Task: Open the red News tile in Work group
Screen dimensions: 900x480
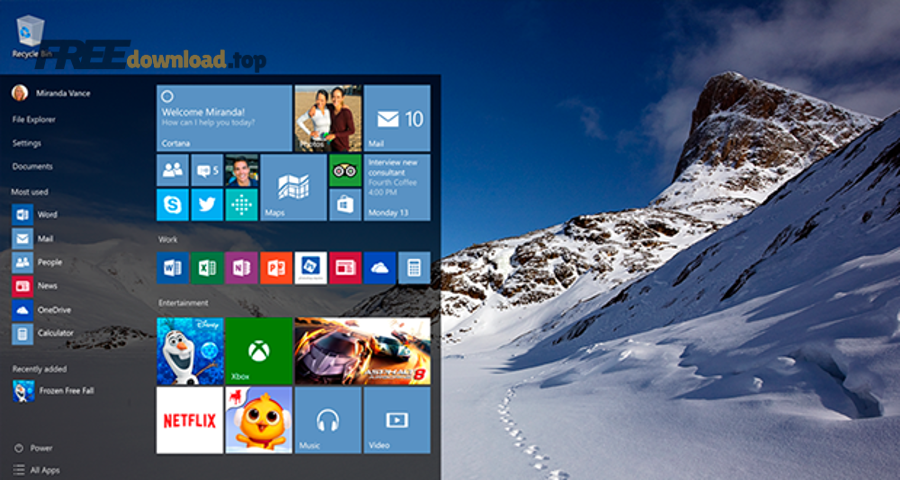Action: [346, 268]
